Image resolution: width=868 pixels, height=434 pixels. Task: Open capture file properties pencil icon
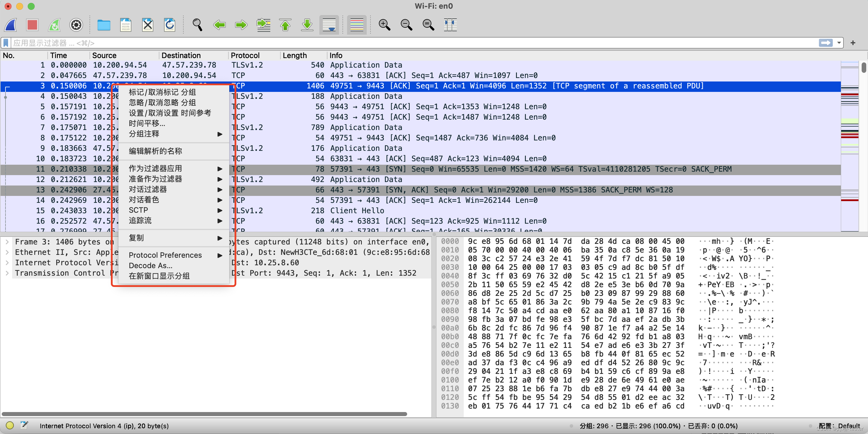24,425
